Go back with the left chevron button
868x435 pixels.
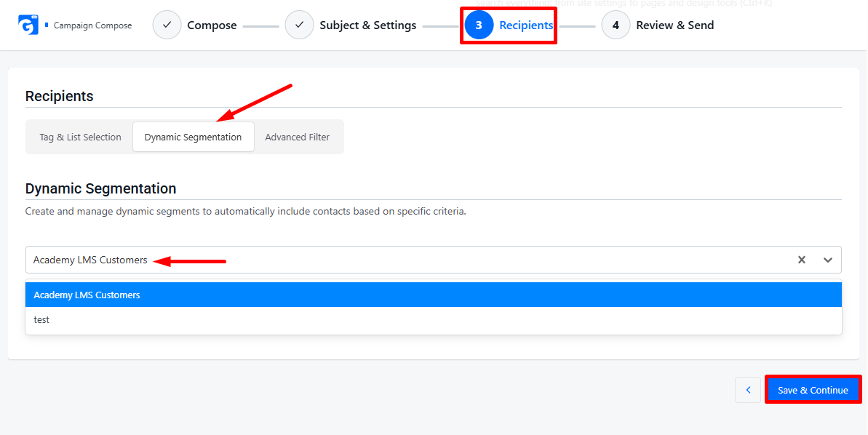click(x=748, y=390)
